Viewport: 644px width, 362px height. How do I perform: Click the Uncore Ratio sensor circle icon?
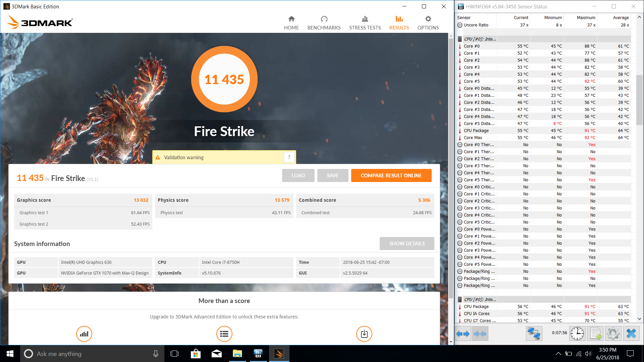click(x=460, y=25)
